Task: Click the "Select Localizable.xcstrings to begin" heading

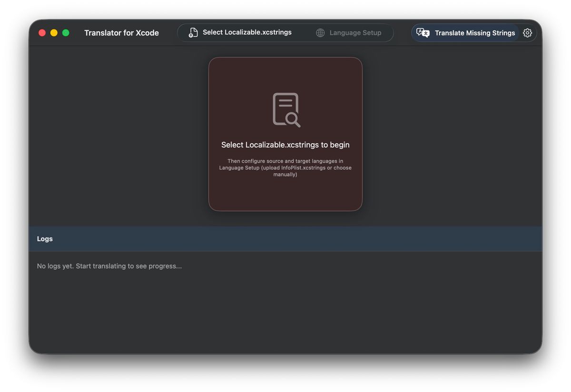Action: pyautogui.click(x=285, y=145)
